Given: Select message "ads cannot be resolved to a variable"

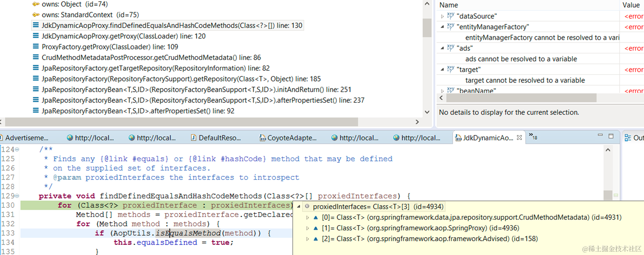Looking at the screenshot, I should coord(521,59).
